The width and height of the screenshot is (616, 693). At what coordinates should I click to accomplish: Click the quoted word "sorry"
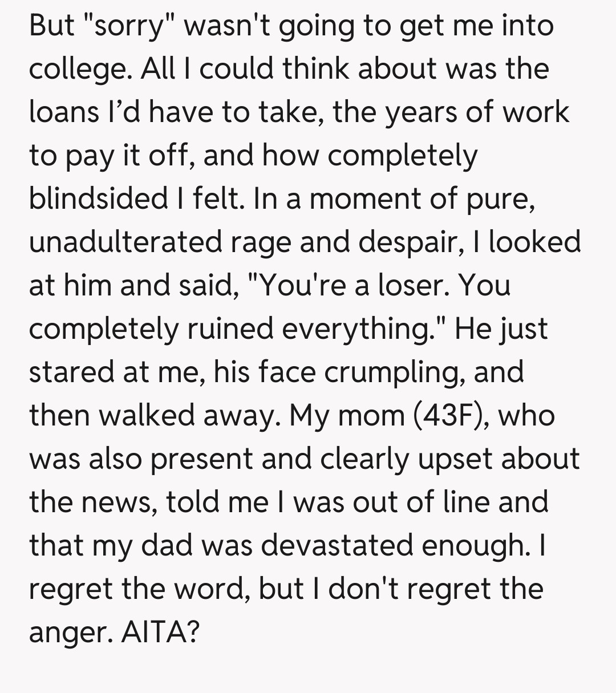pyautogui.click(x=129, y=27)
